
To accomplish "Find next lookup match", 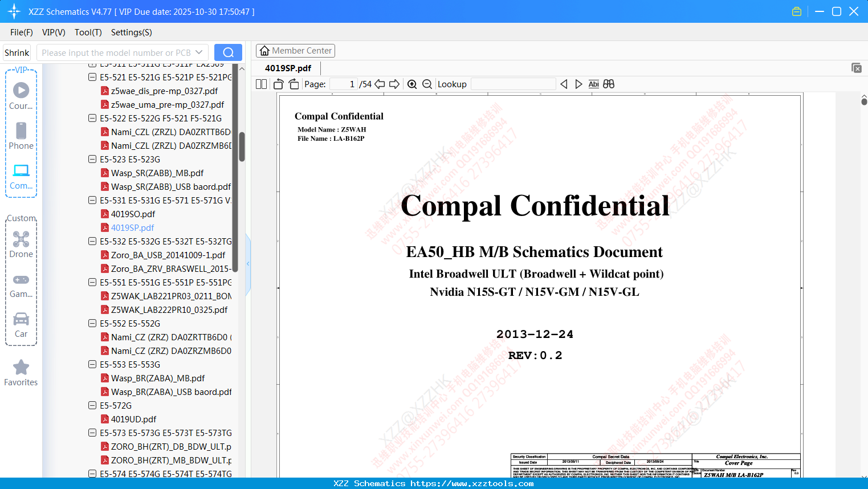I will 578,84.
